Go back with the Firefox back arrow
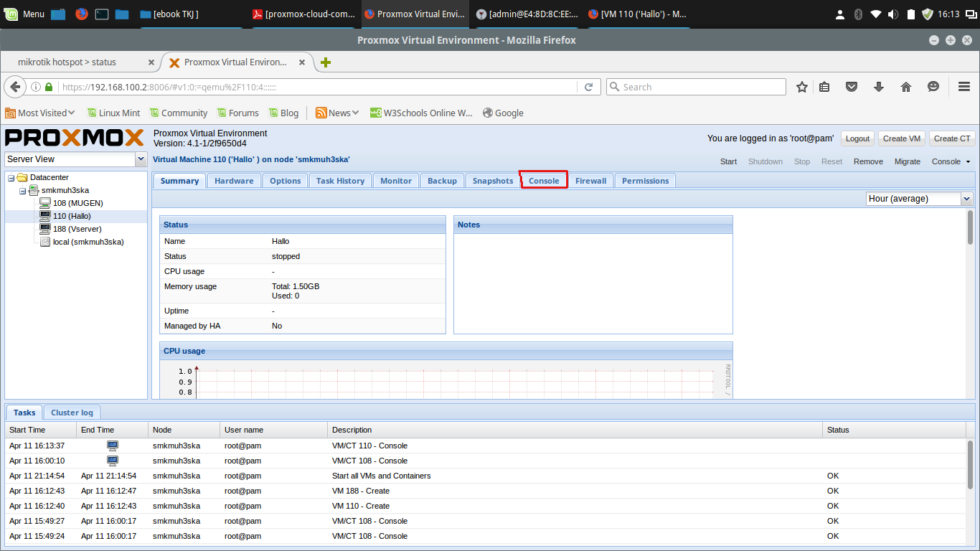Viewport: 980px width, 551px height. click(16, 87)
